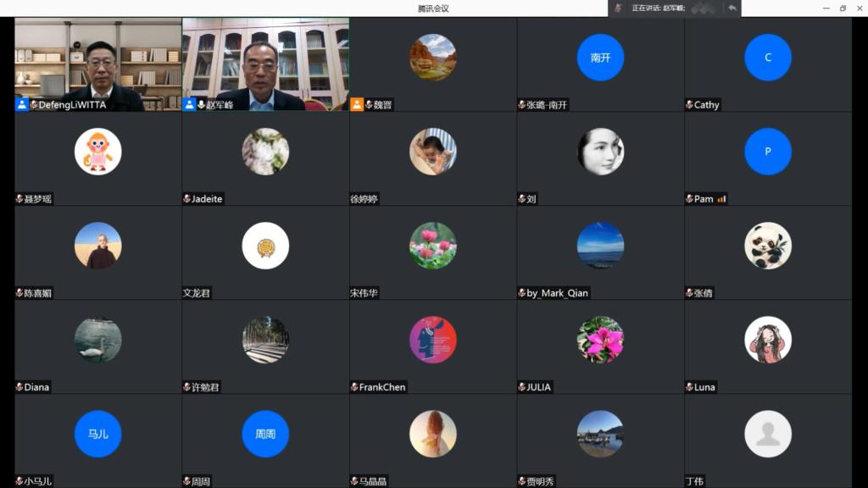
Task: Click the active microphone icon beside 赵军峰
Action: coord(202,104)
